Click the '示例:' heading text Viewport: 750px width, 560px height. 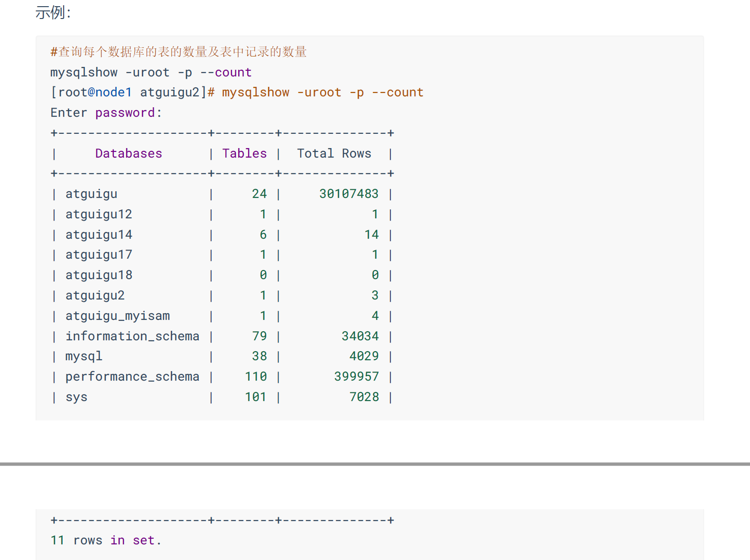coord(53,13)
